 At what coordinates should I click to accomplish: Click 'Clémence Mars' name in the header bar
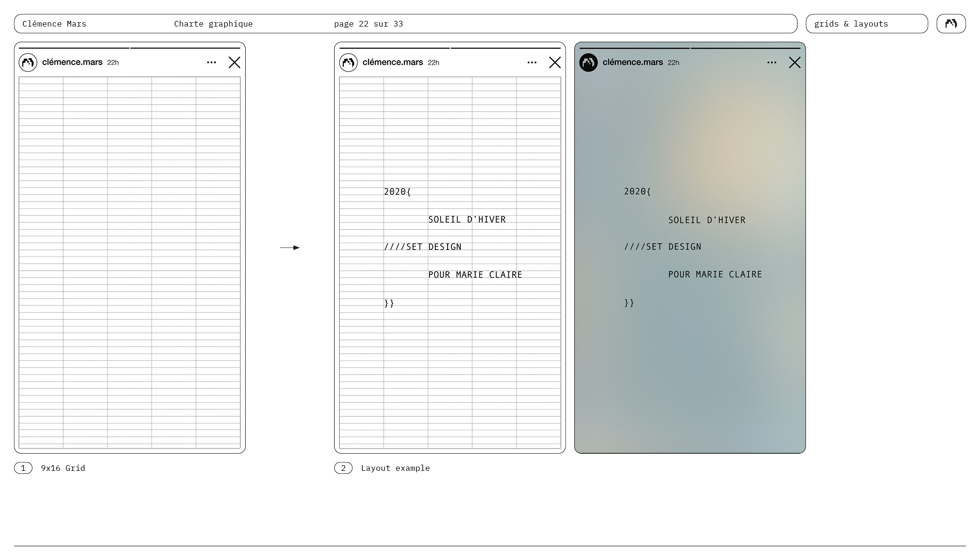[55, 24]
